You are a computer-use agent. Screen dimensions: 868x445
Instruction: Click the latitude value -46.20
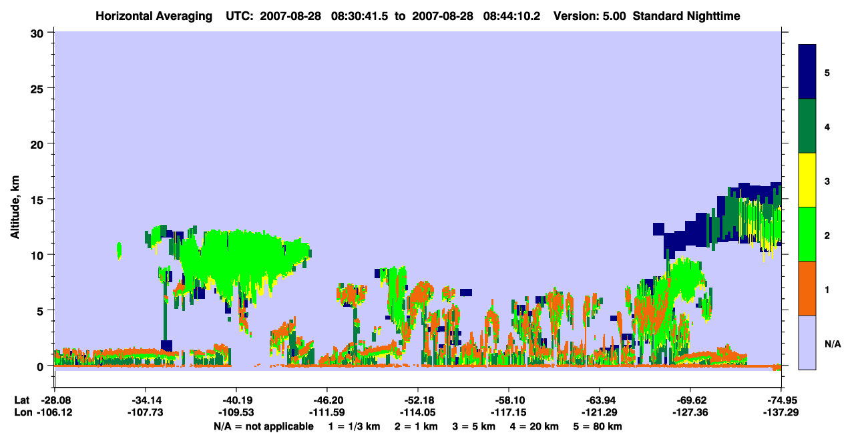327,400
